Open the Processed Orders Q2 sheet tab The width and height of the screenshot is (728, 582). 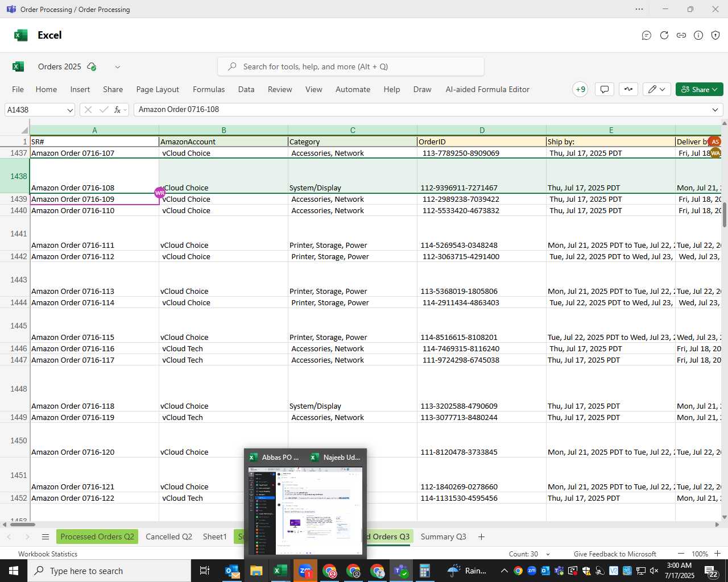pyautogui.click(x=97, y=537)
